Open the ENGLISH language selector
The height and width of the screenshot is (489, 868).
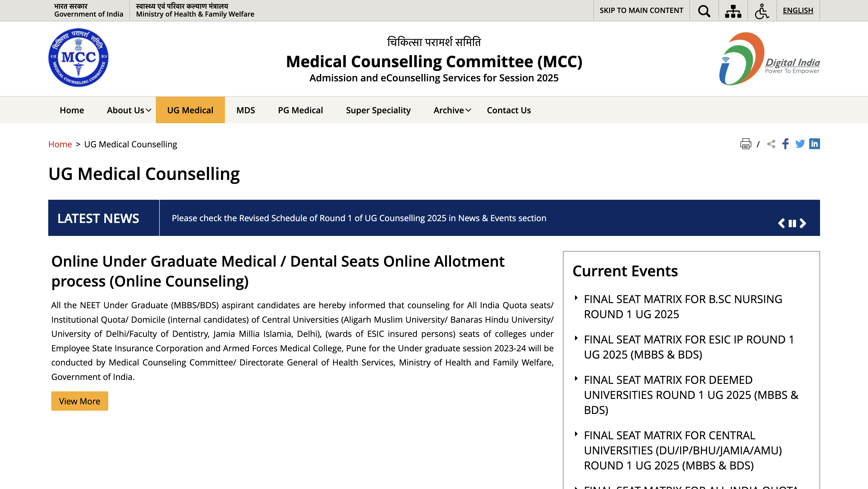(x=797, y=11)
